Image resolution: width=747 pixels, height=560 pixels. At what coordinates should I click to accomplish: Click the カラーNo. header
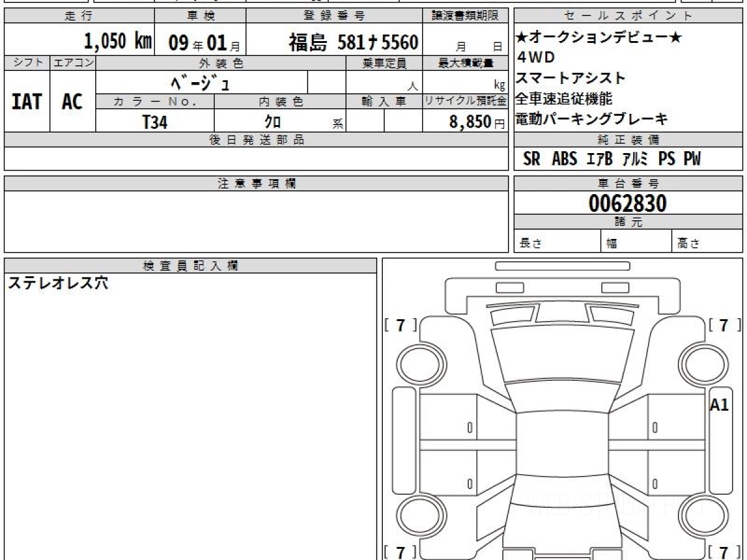coord(155,101)
